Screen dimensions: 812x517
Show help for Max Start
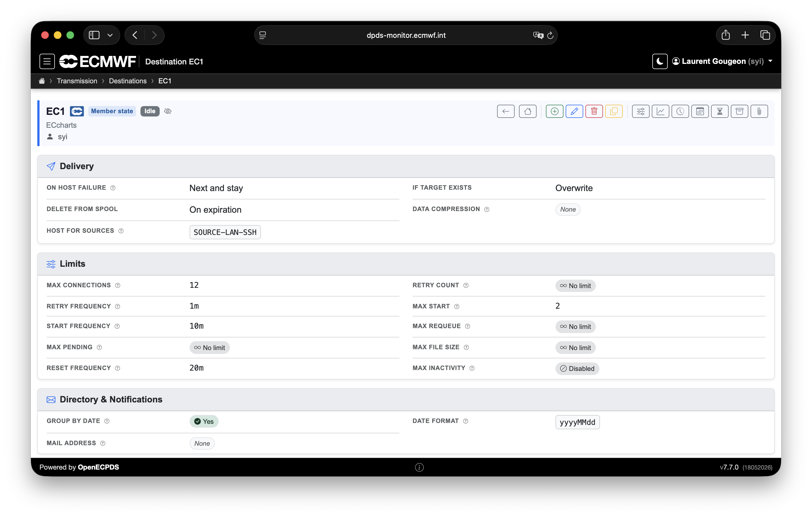[x=456, y=306]
